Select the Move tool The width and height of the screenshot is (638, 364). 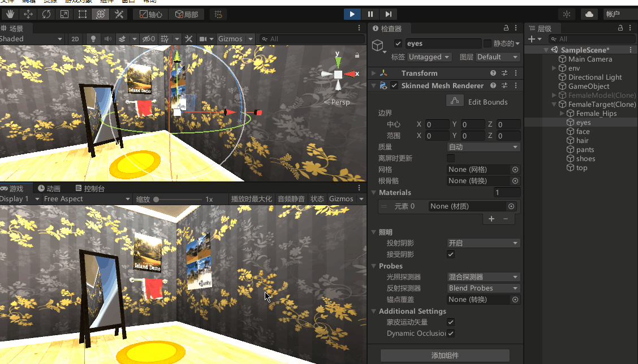(28, 14)
